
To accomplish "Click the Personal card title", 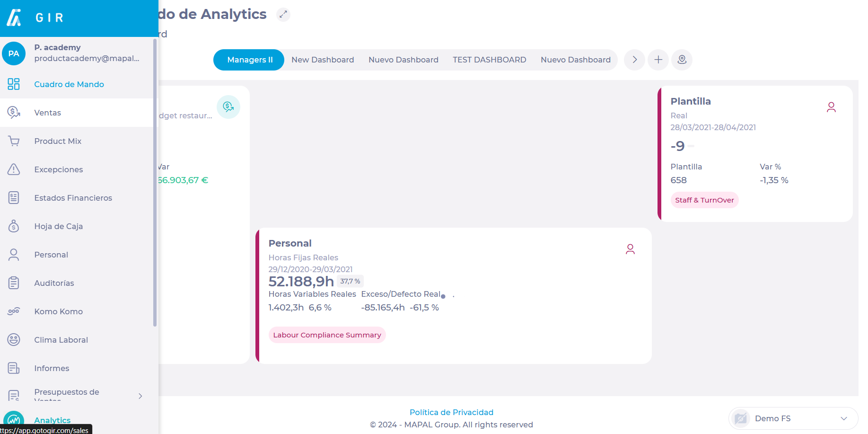I will point(290,243).
